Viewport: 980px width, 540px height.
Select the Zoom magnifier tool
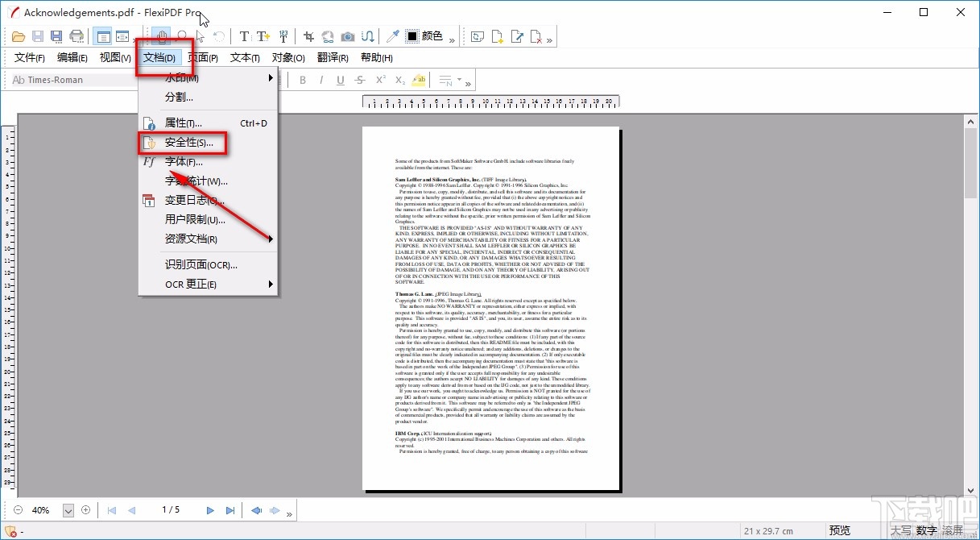(182, 36)
